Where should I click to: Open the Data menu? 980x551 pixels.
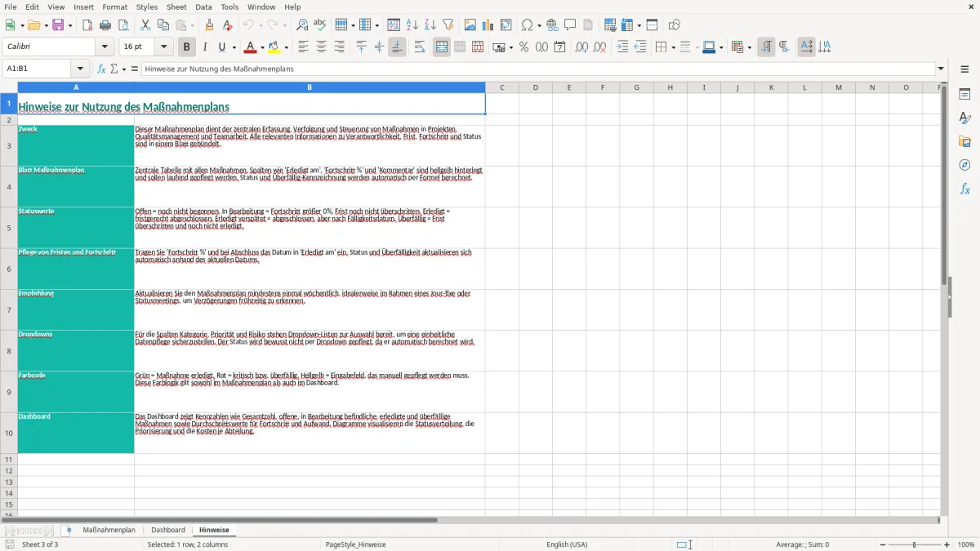203,7
